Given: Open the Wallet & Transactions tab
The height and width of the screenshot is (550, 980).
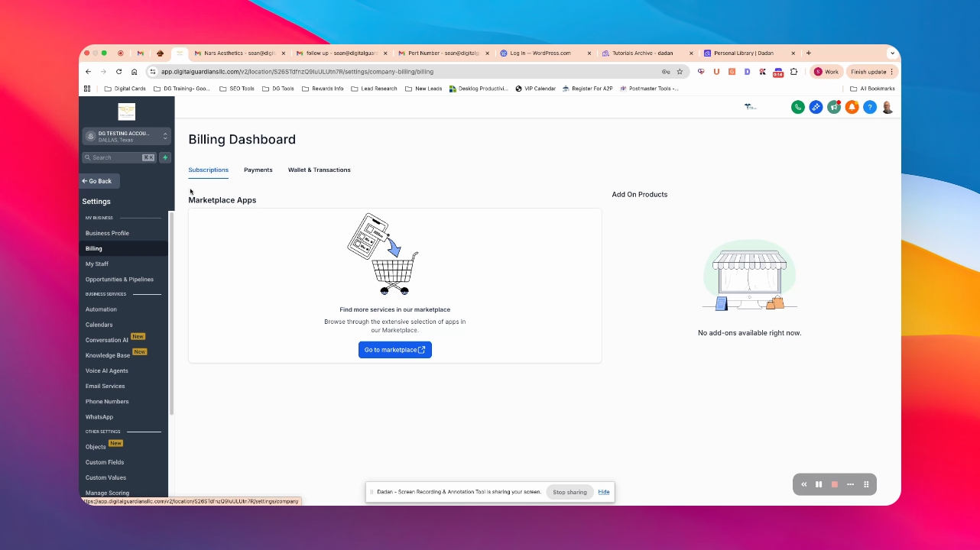Looking at the screenshot, I should click(320, 170).
